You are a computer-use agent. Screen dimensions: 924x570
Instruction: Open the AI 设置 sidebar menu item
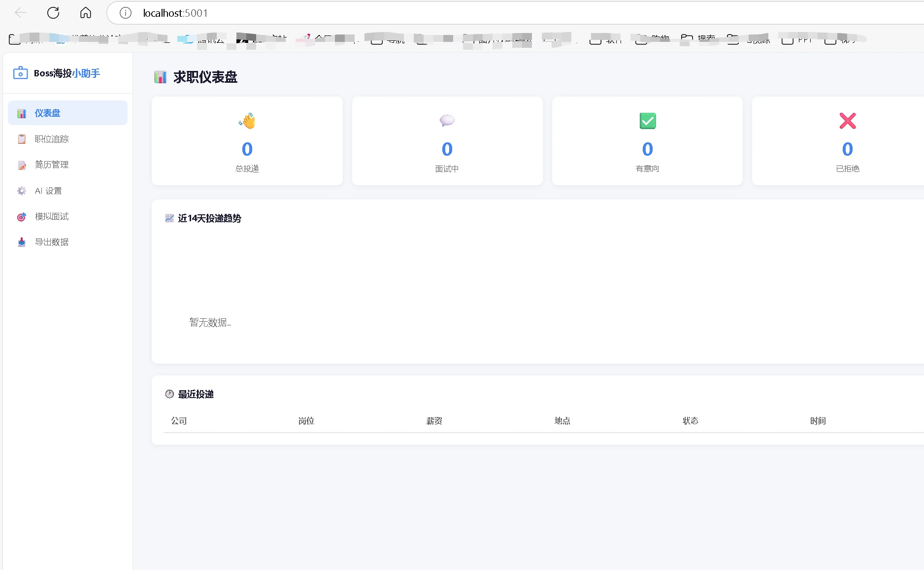(x=67, y=191)
